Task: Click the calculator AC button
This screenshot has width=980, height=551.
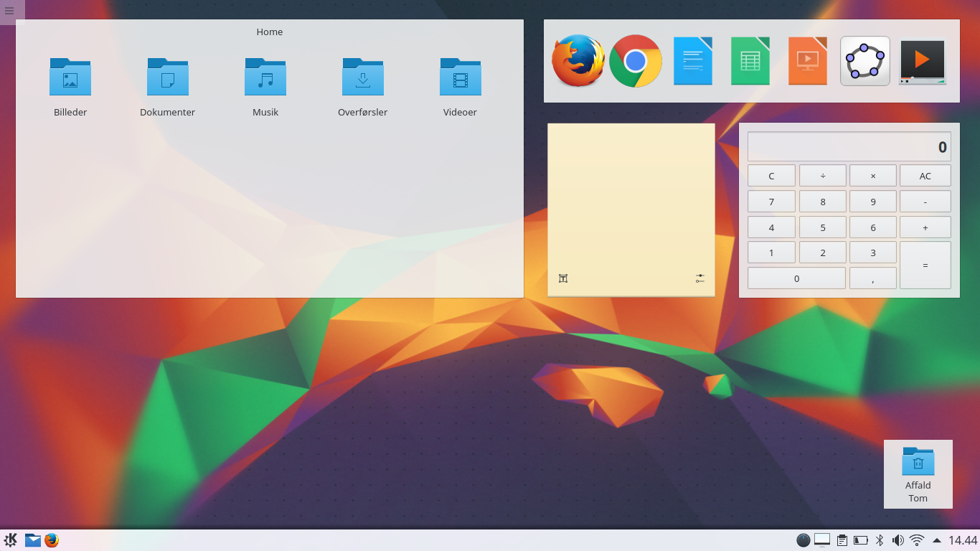Action: (925, 176)
